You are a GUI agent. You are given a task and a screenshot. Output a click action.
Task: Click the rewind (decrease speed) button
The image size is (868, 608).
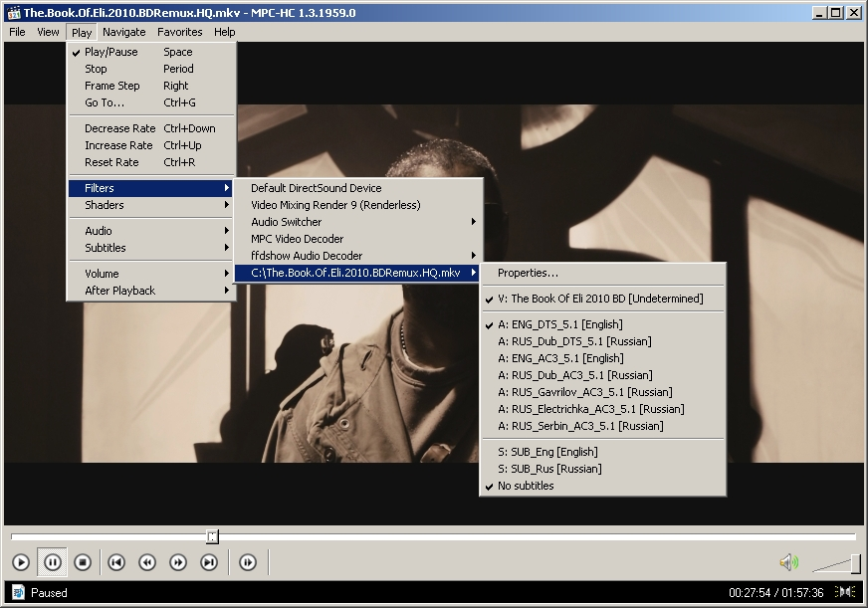147,563
